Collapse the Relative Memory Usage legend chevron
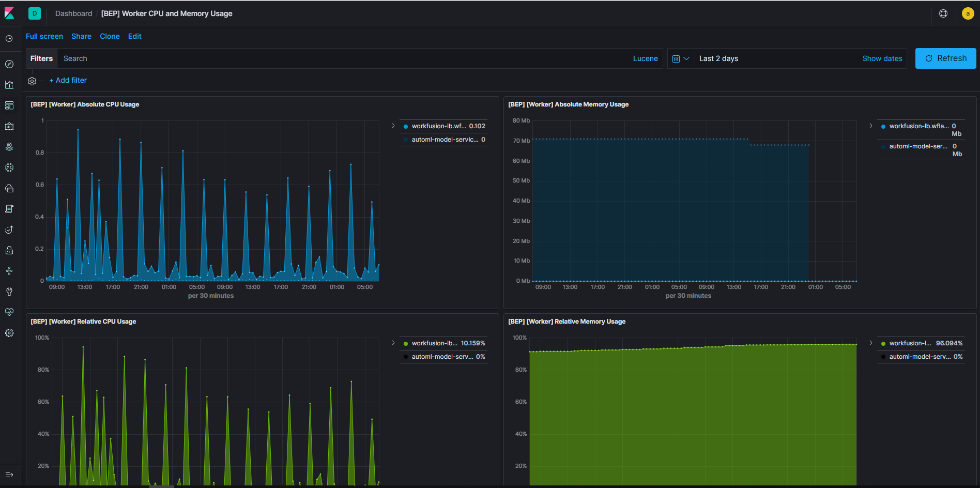The width and height of the screenshot is (980, 488). point(871,343)
